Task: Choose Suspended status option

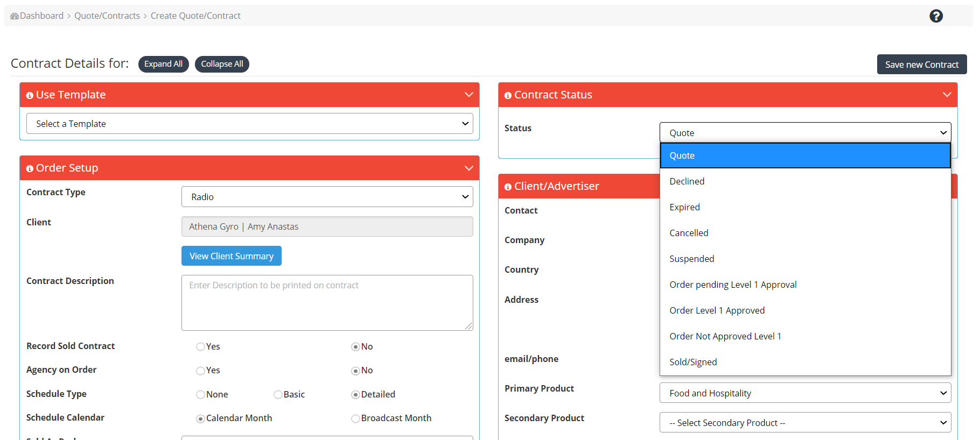Action: coord(805,259)
